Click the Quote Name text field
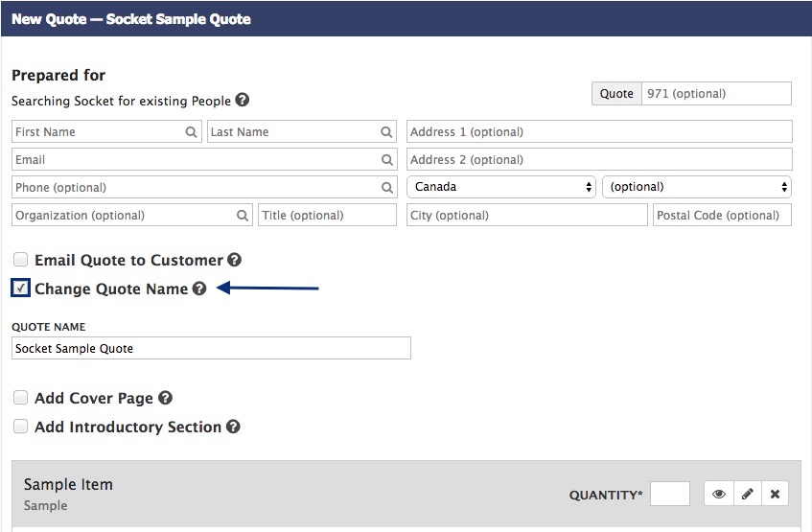The image size is (812, 532). tap(211, 348)
